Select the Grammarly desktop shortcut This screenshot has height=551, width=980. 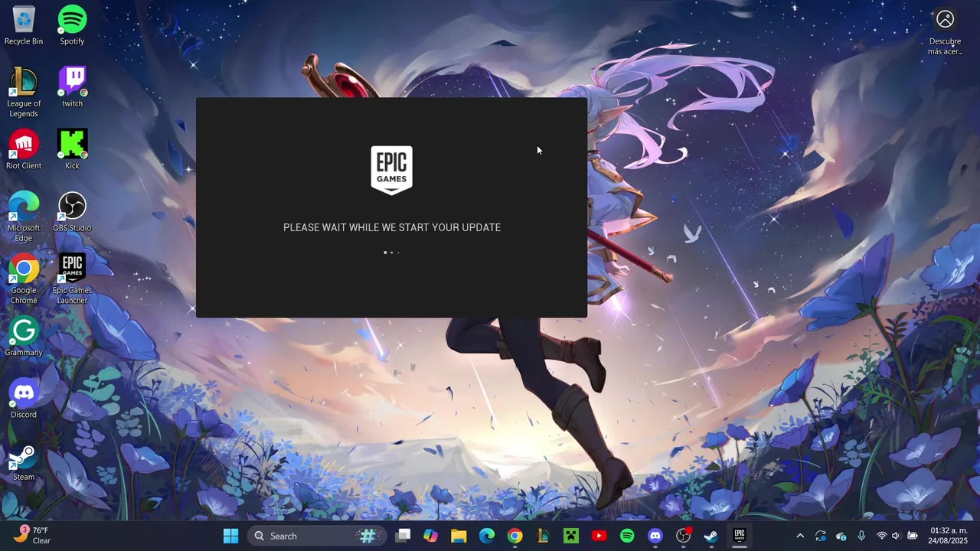pos(24,337)
